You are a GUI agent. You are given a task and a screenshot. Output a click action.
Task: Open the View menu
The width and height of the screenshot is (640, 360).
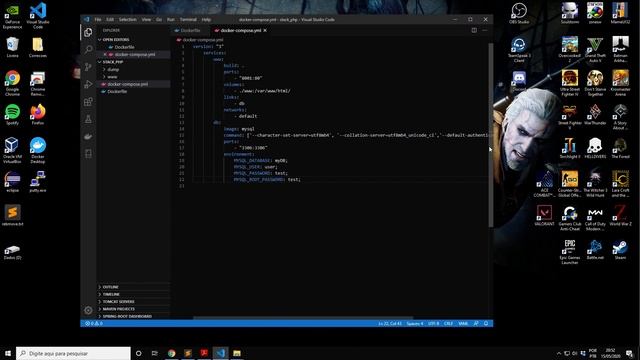146,20
